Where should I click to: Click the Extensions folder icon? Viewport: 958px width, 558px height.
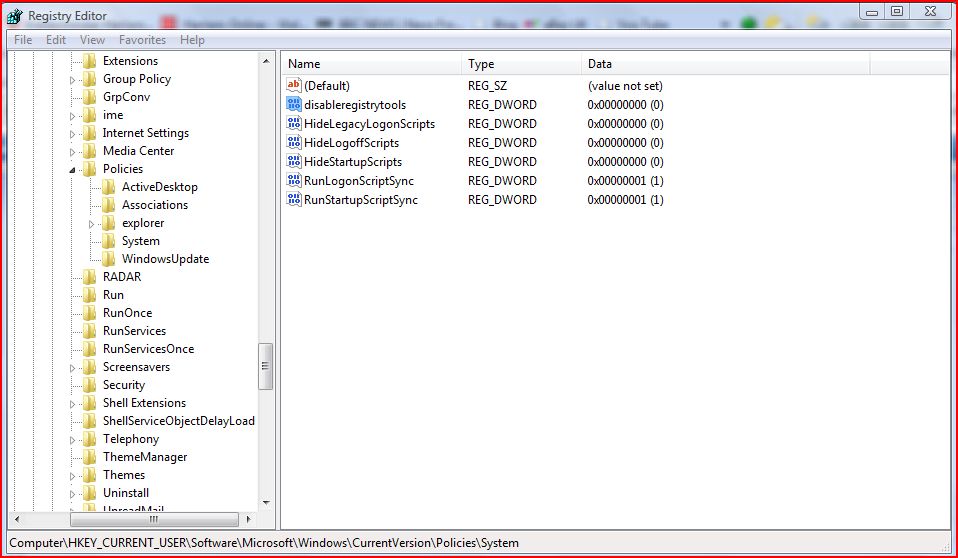(90, 61)
